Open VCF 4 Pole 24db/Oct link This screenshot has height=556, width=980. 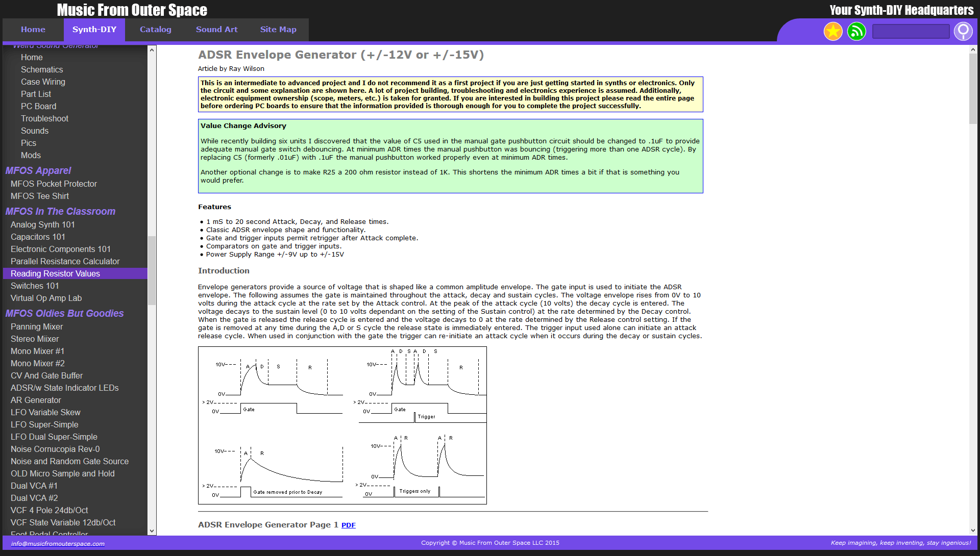click(x=50, y=510)
